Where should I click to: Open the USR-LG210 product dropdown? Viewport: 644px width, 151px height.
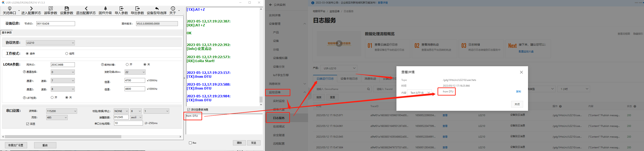[339, 68]
